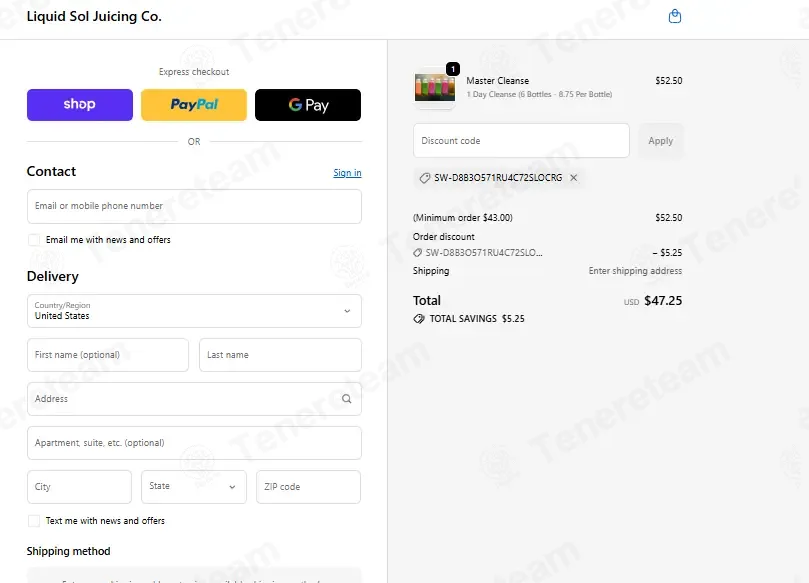
Task: Focus the Discount code field
Action: click(521, 141)
